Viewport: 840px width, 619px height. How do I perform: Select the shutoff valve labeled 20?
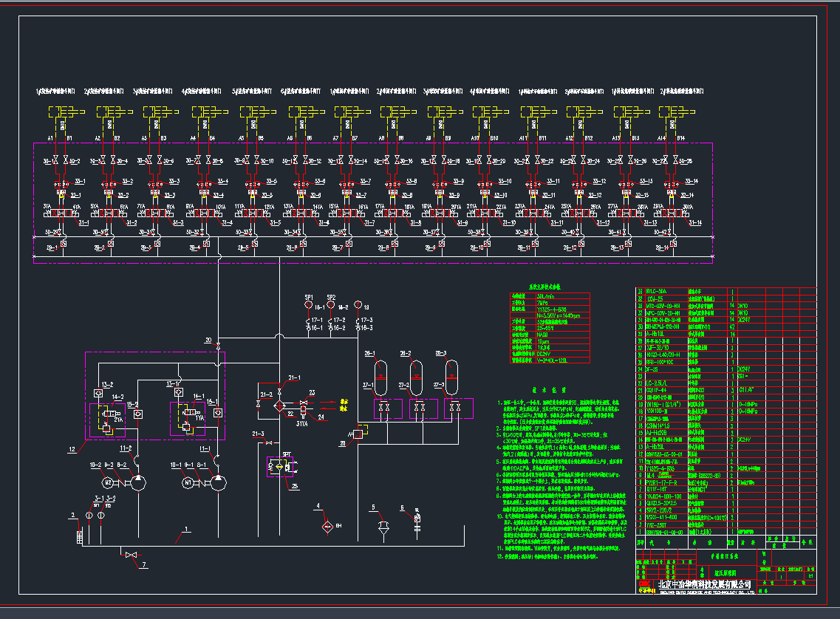217,346
